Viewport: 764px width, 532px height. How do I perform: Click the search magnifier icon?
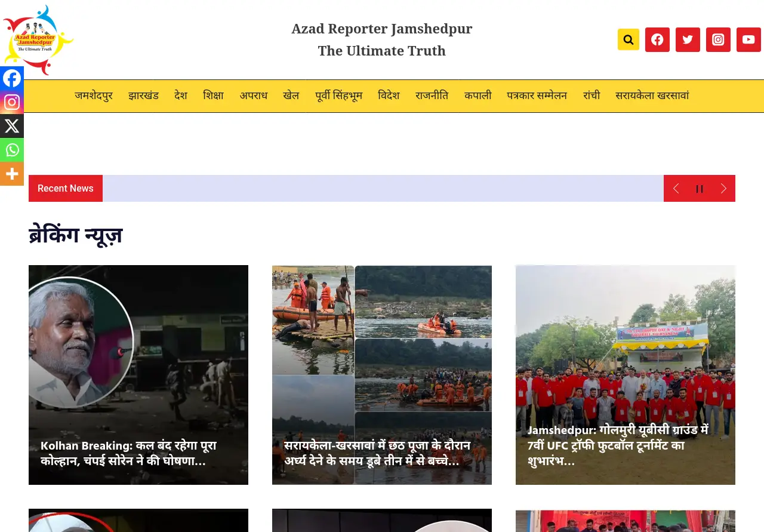tap(628, 39)
